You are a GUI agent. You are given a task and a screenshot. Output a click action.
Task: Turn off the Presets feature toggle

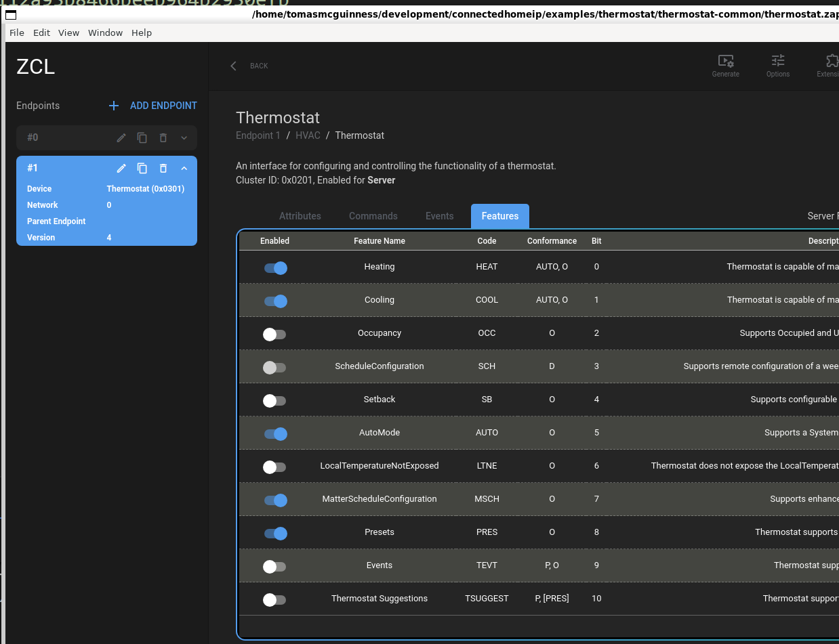275,533
